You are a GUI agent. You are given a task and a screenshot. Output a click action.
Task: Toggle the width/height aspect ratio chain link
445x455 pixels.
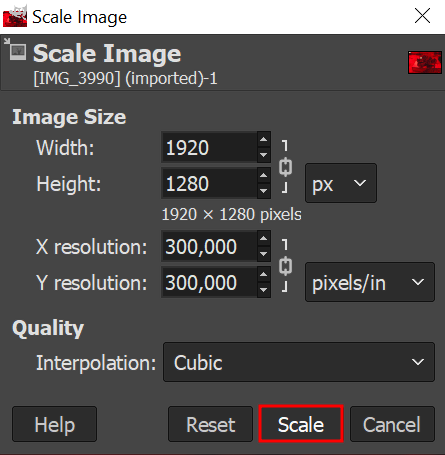point(285,167)
